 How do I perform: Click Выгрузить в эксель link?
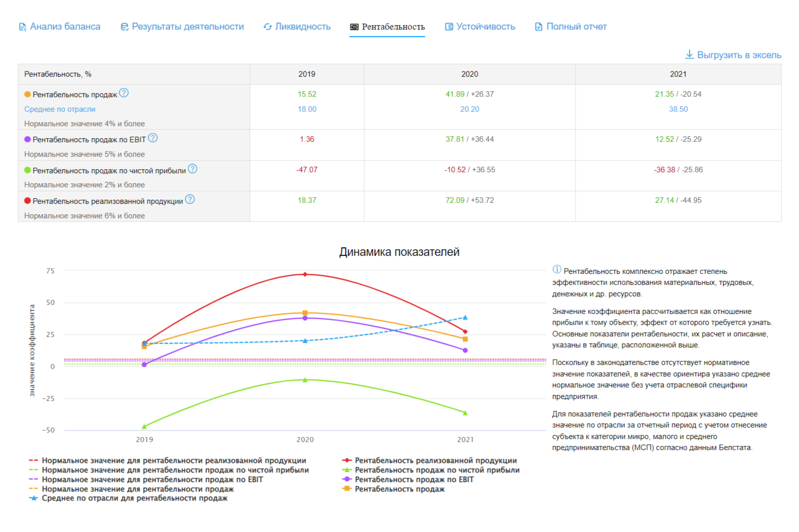(739, 55)
